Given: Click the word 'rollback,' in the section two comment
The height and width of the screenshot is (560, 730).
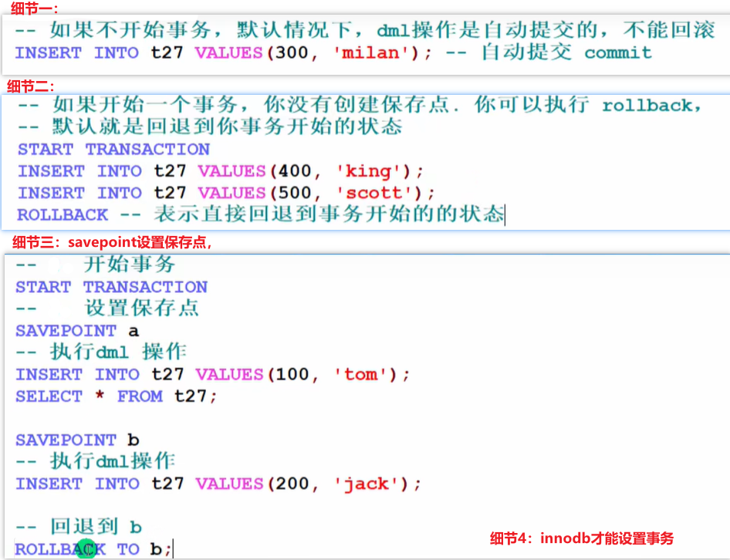Looking at the screenshot, I should (652, 106).
